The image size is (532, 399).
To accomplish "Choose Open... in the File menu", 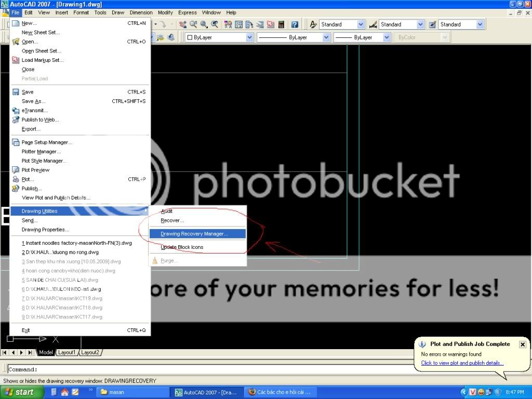I will click(x=80, y=42).
